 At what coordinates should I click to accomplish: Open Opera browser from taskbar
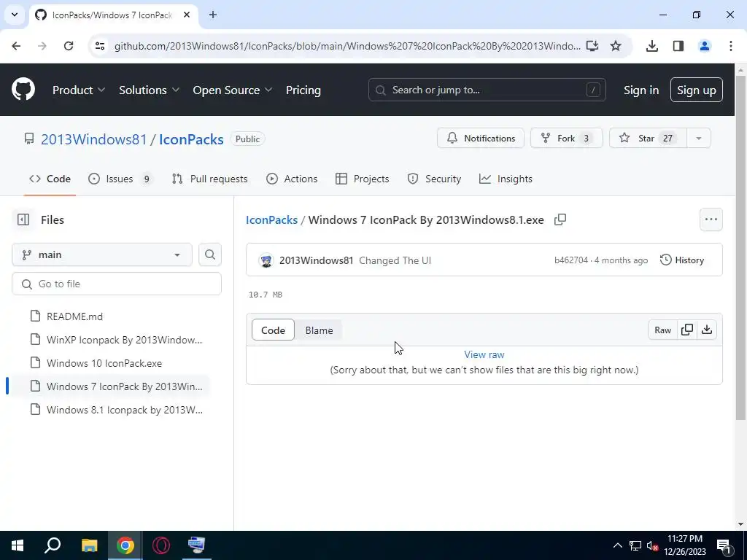(x=161, y=545)
